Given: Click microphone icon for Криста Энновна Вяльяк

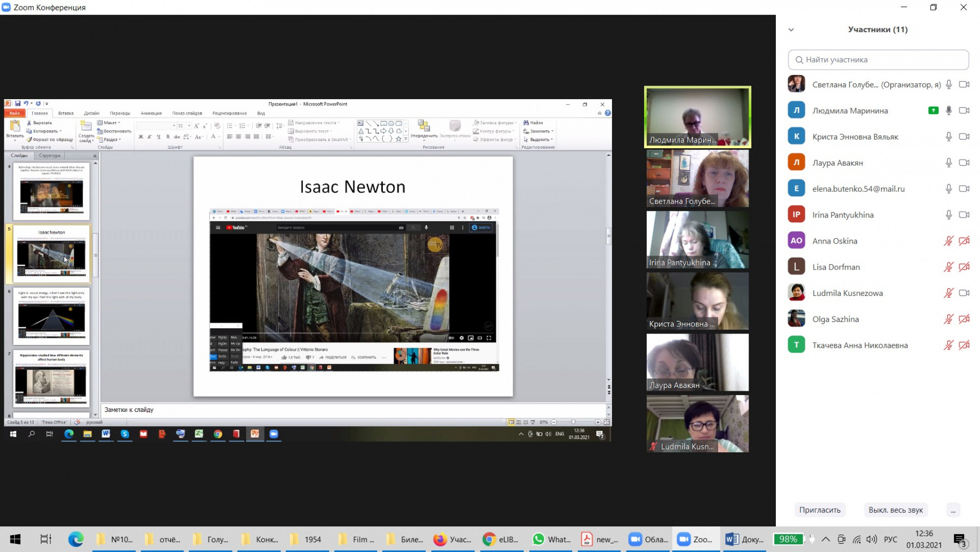Looking at the screenshot, I should click(948, 137).
